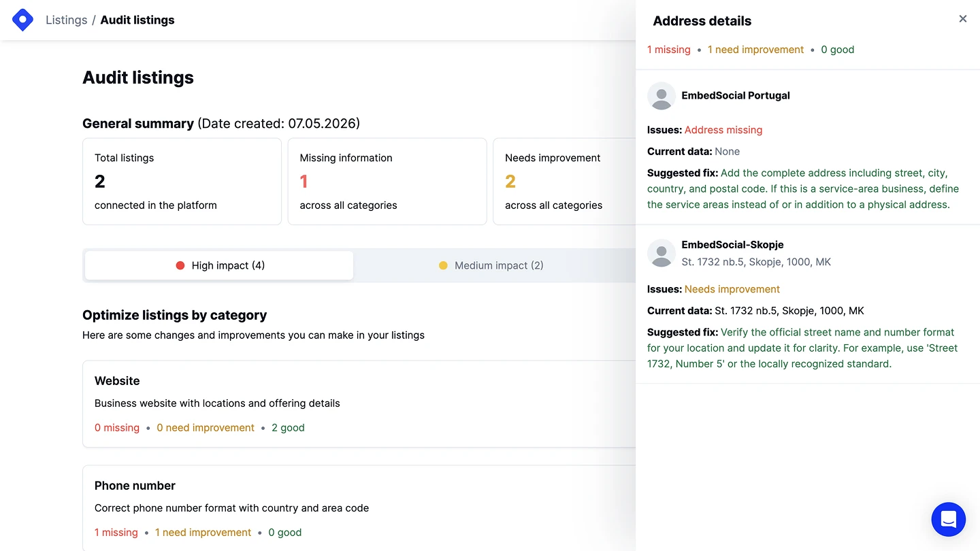
Task: Click Skopje 'Current data' address line
Action: pyautogui.click(x=755, y=311)
